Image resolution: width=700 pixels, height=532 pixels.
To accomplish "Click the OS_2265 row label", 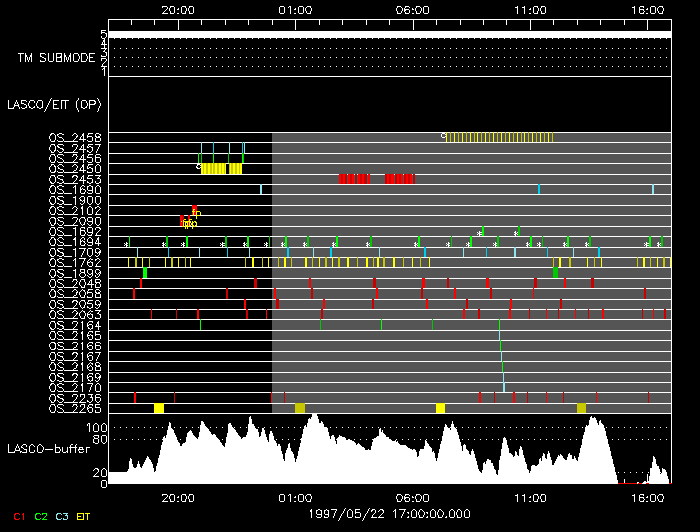I will pos(74,408).
